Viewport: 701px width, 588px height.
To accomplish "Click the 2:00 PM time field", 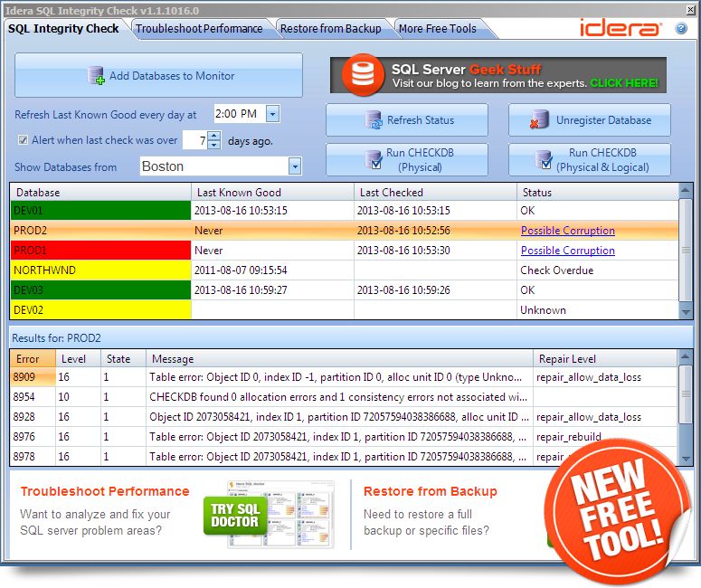I will [240, 114].
